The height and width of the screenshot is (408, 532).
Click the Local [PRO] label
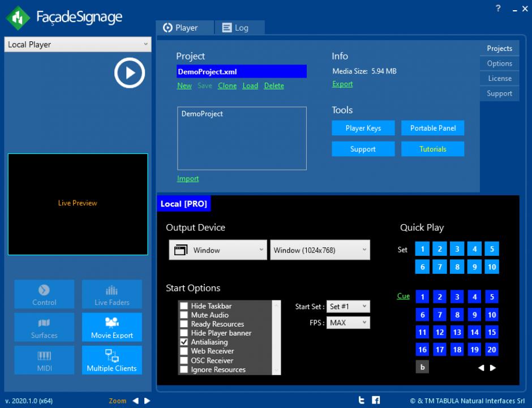tap(183, 204)
